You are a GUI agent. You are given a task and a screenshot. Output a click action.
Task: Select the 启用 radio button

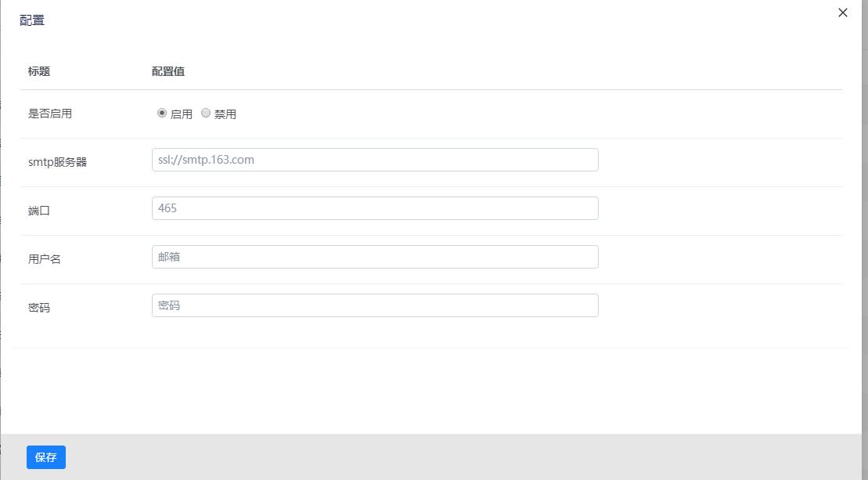(x=162, y=113)
